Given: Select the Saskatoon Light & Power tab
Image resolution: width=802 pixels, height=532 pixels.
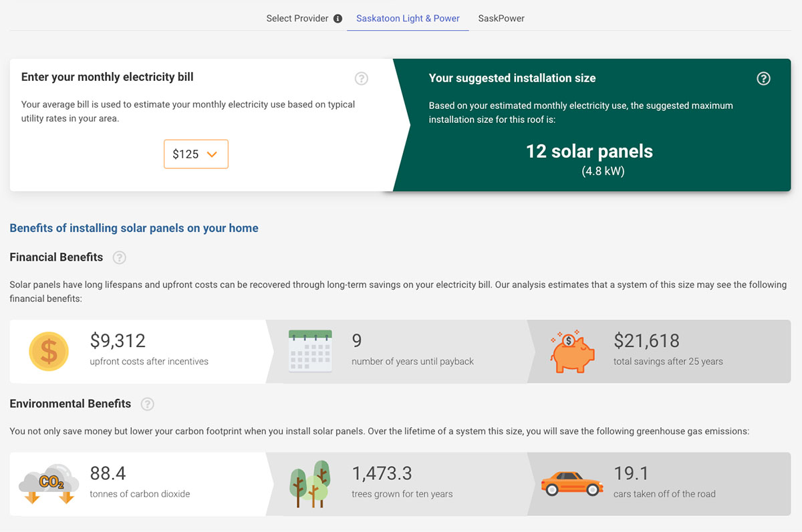Looking at the screenshot, I should click(x=407, y=18).
